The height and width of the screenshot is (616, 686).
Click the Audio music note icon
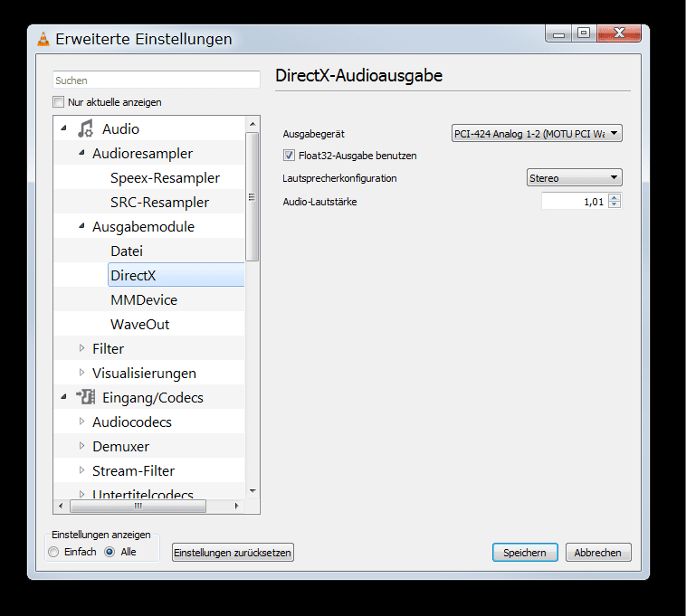(86, 128)
